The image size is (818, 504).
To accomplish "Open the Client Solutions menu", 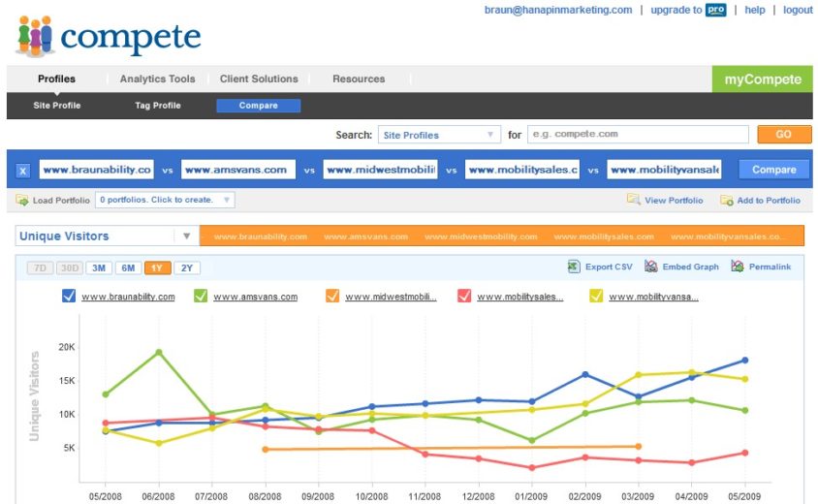I will (x=259, y=79).
